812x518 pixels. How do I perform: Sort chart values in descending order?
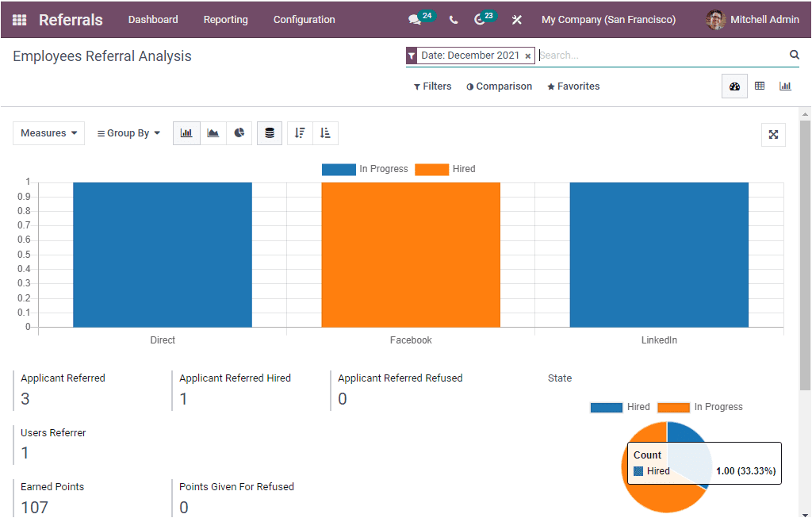pos(299,132)
